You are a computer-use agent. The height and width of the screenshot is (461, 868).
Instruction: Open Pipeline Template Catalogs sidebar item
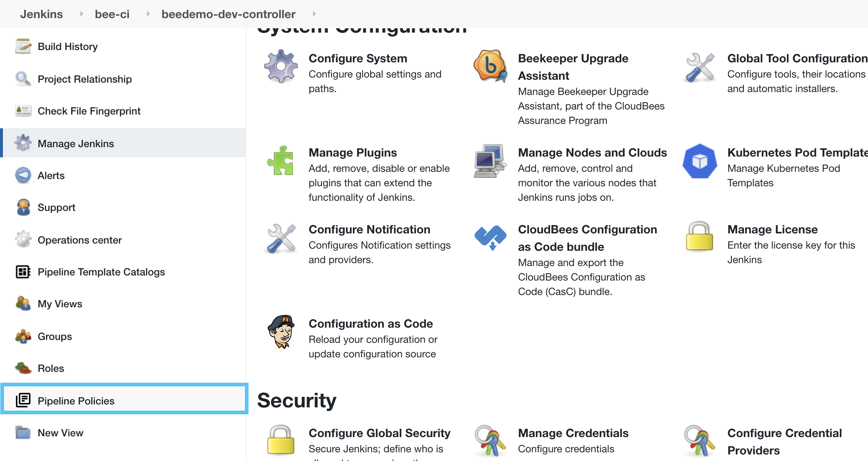click(101, 272)
